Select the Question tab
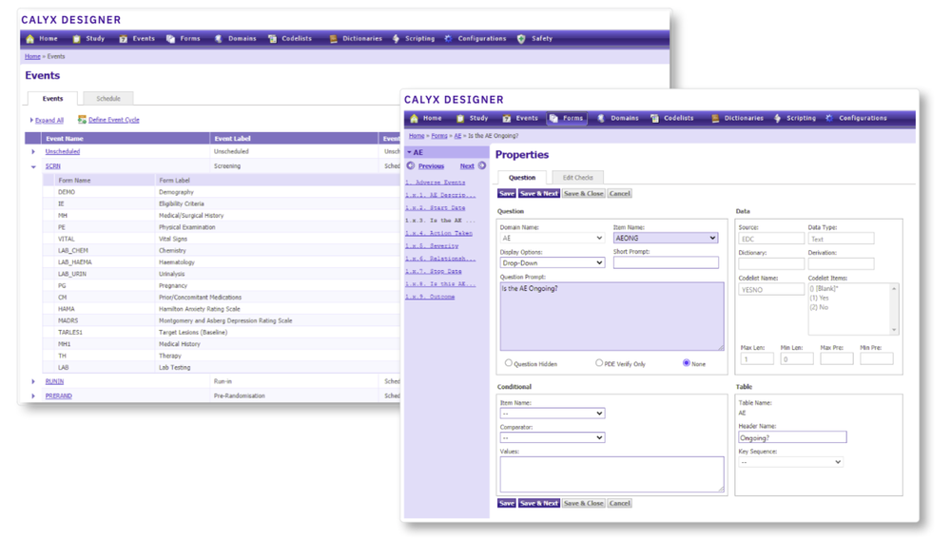 (x=521, y=178)
